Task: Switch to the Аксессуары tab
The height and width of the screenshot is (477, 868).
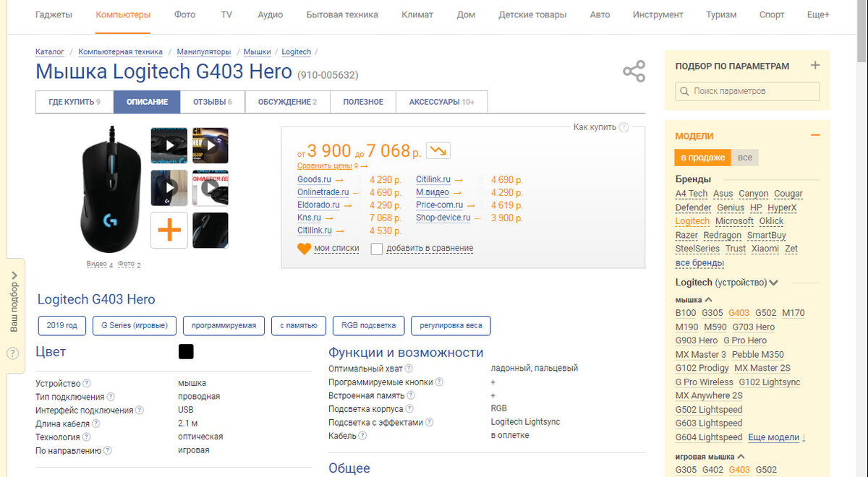Action: coord(441,102)
